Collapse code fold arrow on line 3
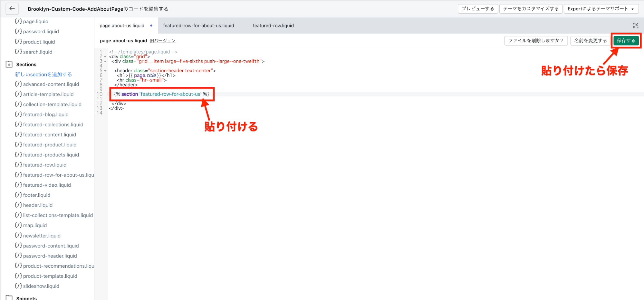The width and height of the screenshot is (644, 300). click(105, 61)
